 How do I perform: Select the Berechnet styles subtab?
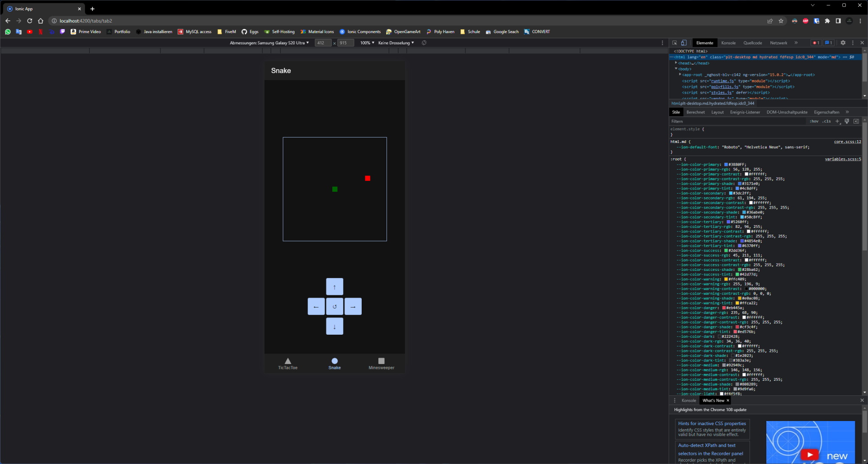click(x=695, y=112)
